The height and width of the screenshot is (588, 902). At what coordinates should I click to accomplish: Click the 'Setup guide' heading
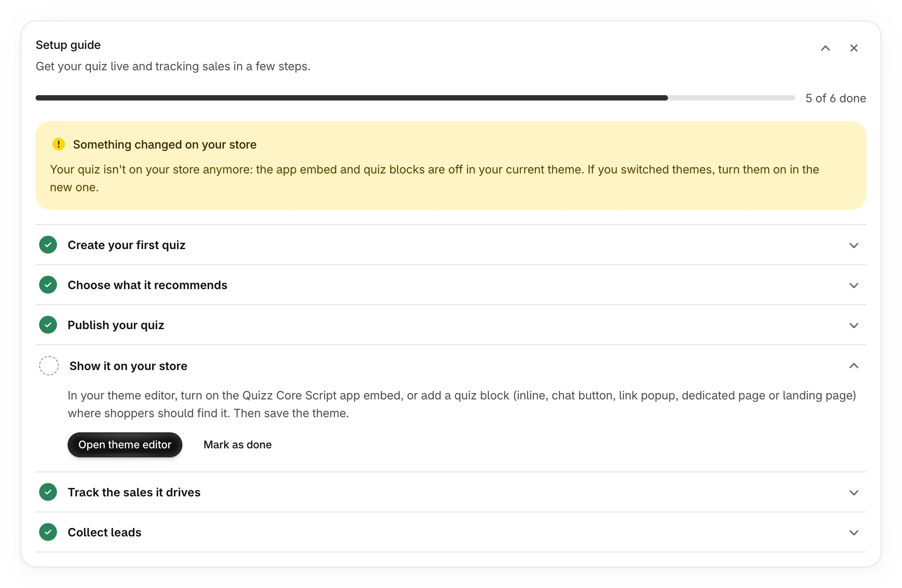68,45
